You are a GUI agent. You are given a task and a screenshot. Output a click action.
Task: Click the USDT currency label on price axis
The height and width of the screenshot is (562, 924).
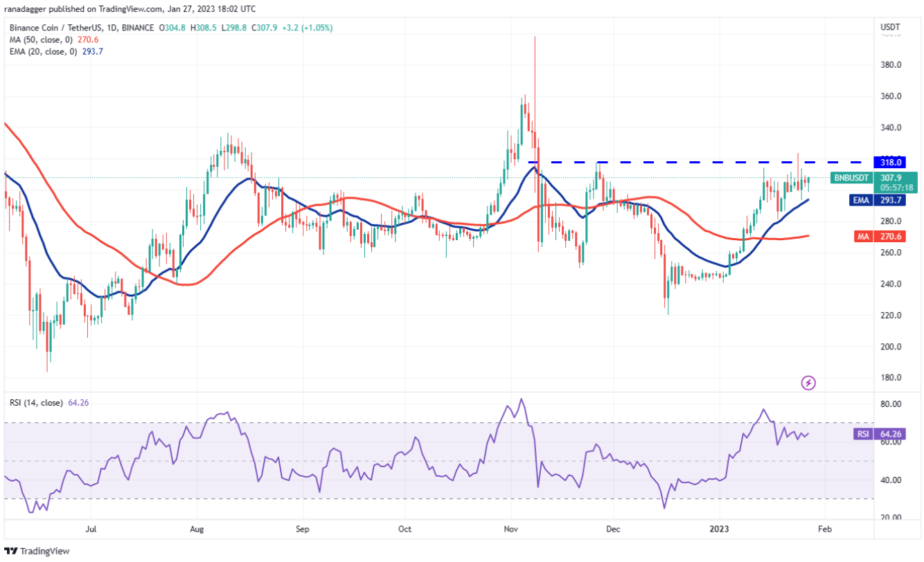(x=890, y=28)
